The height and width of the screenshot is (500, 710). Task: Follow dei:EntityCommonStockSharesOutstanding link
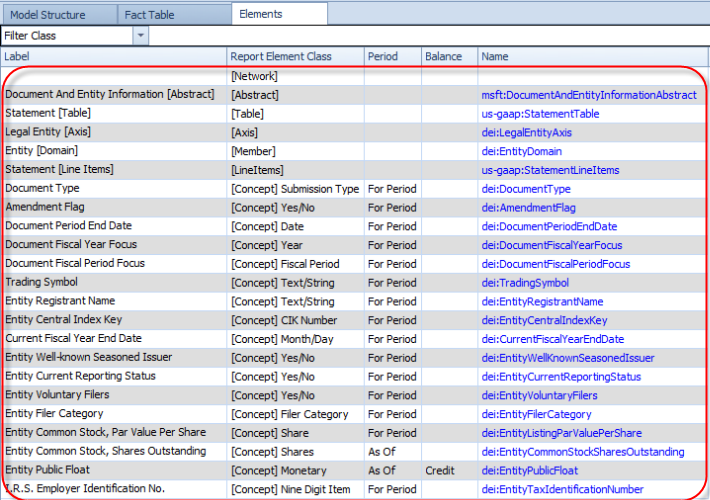[583, 452]
